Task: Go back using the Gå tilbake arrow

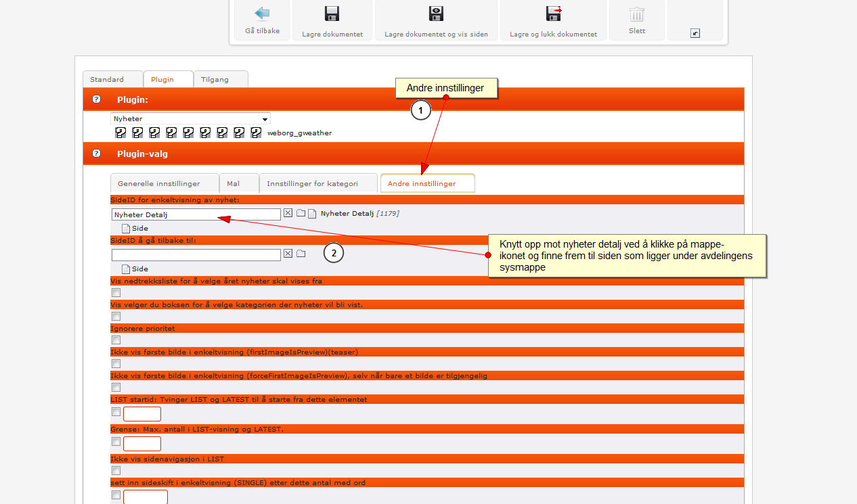Action: (262, 14)
